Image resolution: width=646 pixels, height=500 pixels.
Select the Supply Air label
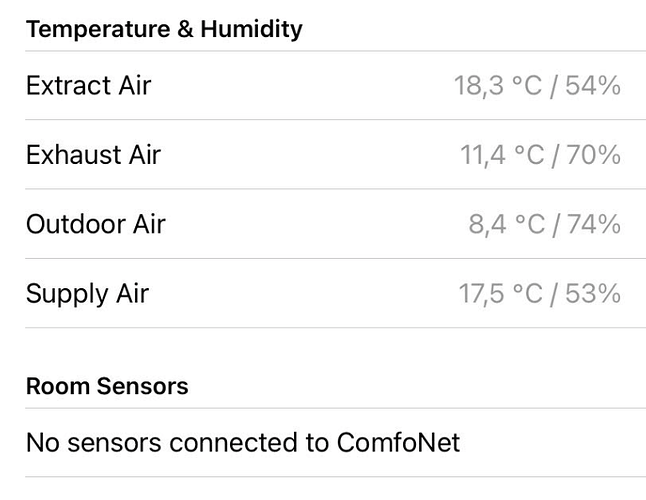tap(87, 294)
